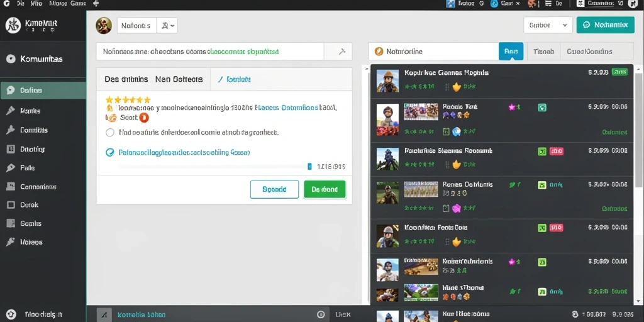Click the wrench icon beside the text field
The height and width of the screenshot is (322, 644).
pos(341,52)
